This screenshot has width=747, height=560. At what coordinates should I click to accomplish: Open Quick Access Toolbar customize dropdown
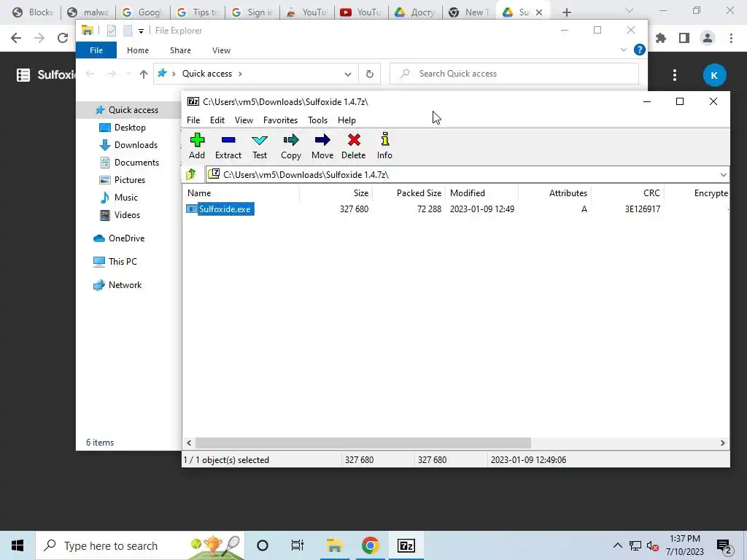141,31
